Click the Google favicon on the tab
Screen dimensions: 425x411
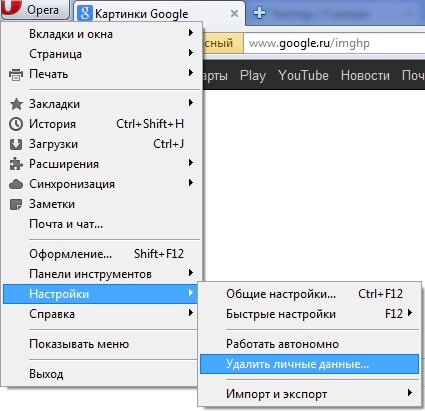click(85, 13)
